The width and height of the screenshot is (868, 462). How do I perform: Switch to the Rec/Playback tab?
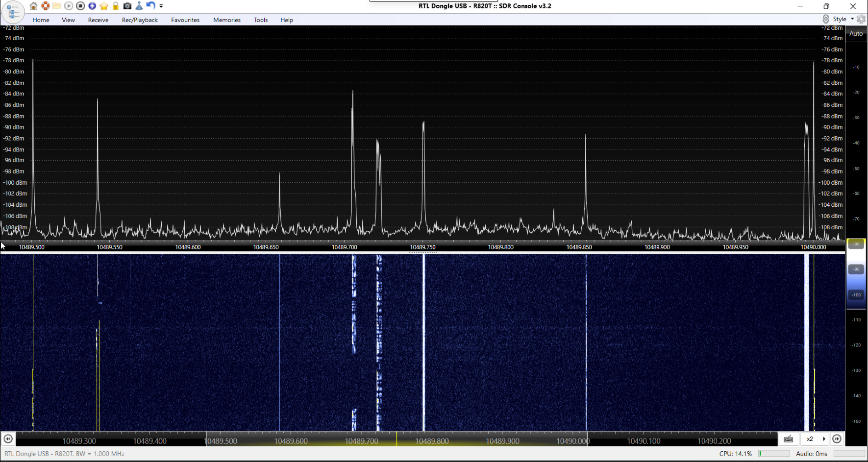pyautogui.click(x=140, y=20)
